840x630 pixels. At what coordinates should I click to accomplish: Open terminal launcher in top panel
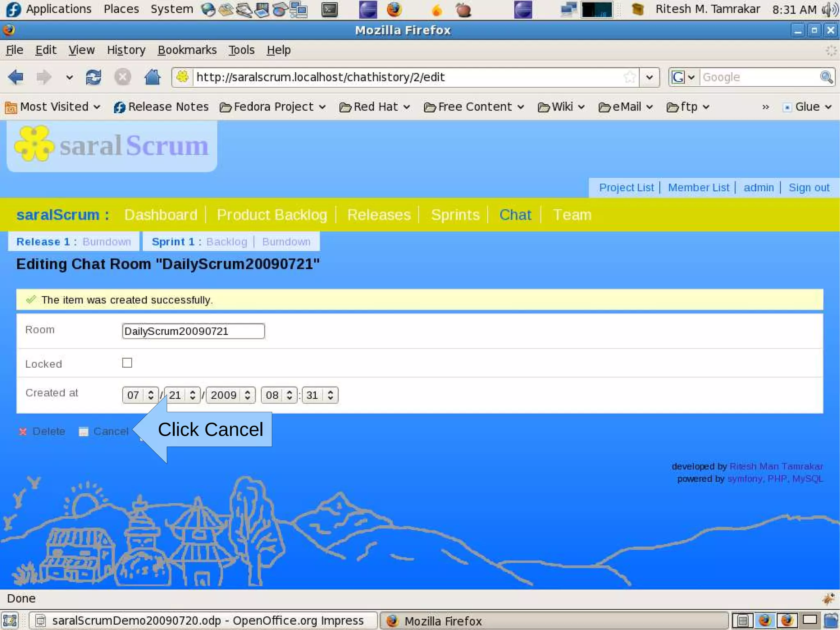point(329,9)
